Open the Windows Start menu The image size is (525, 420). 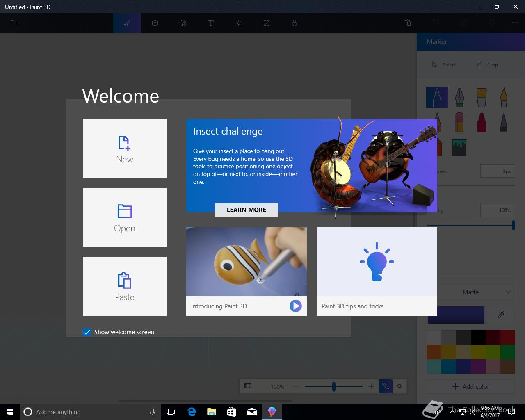10,412
